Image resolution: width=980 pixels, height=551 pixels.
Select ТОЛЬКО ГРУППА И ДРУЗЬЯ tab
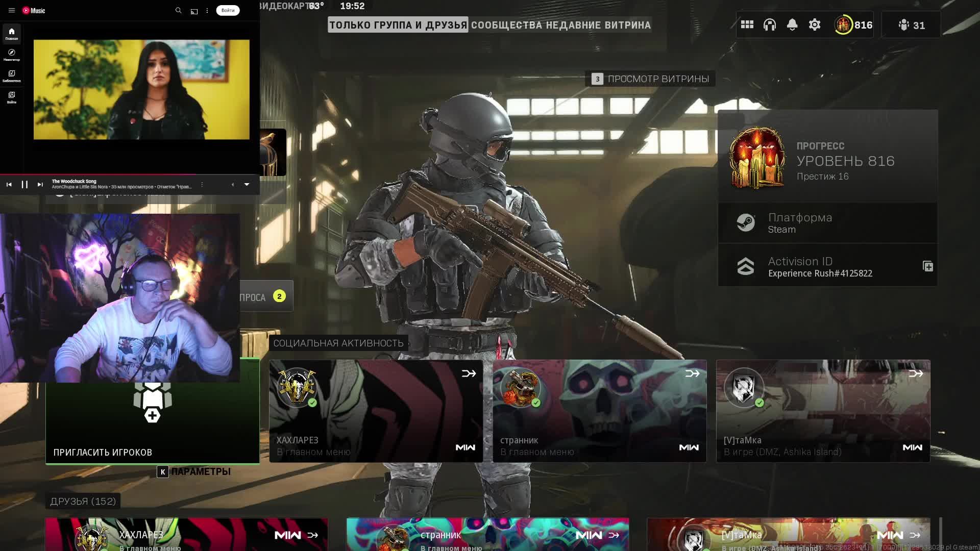pyautogui.click(x=398, y=25)
